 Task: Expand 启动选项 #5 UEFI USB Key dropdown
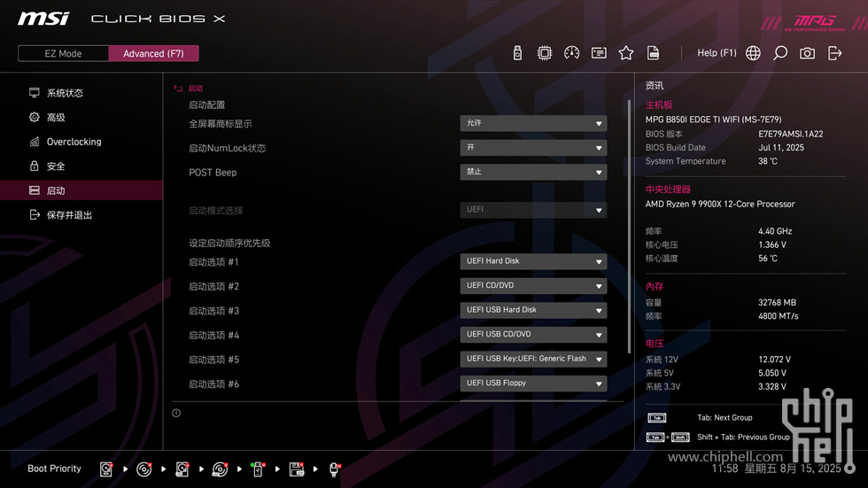(533, 359)
